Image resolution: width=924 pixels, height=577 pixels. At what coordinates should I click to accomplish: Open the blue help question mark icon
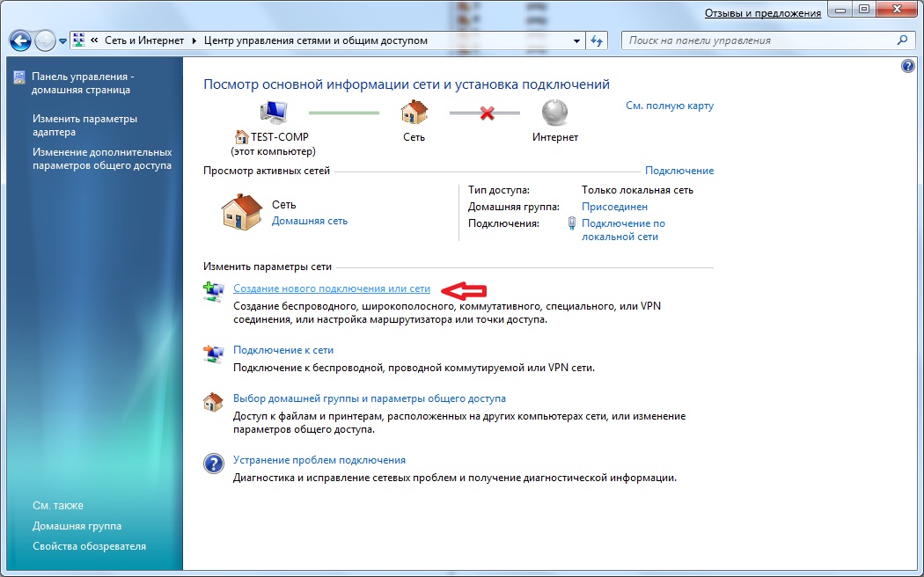coord(908,66)
